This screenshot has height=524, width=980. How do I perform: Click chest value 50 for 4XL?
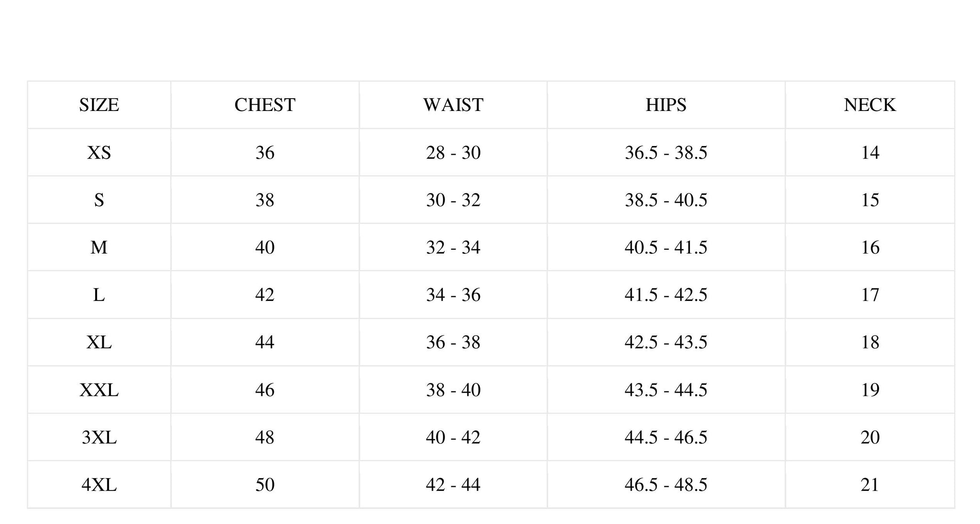[x=265, y=484]
